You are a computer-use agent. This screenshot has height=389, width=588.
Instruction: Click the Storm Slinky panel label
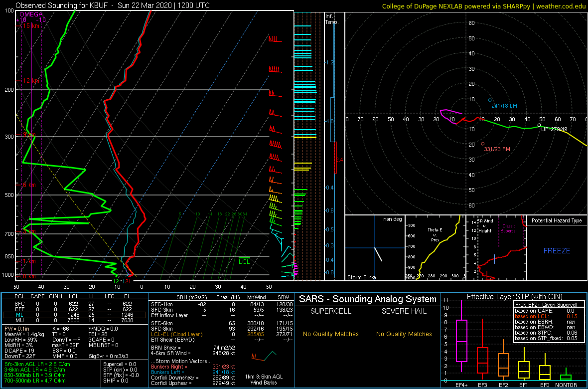362,277
